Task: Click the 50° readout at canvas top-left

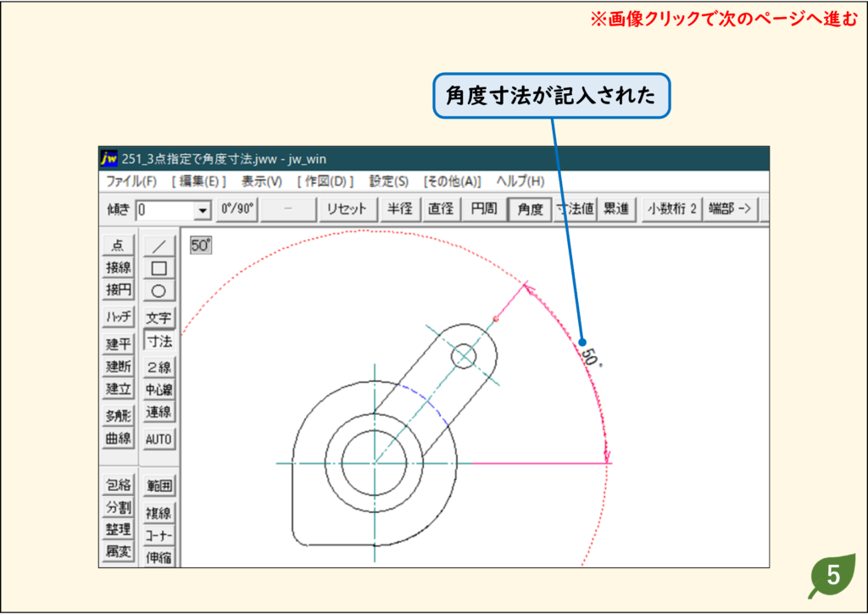Action: (200, 245)
